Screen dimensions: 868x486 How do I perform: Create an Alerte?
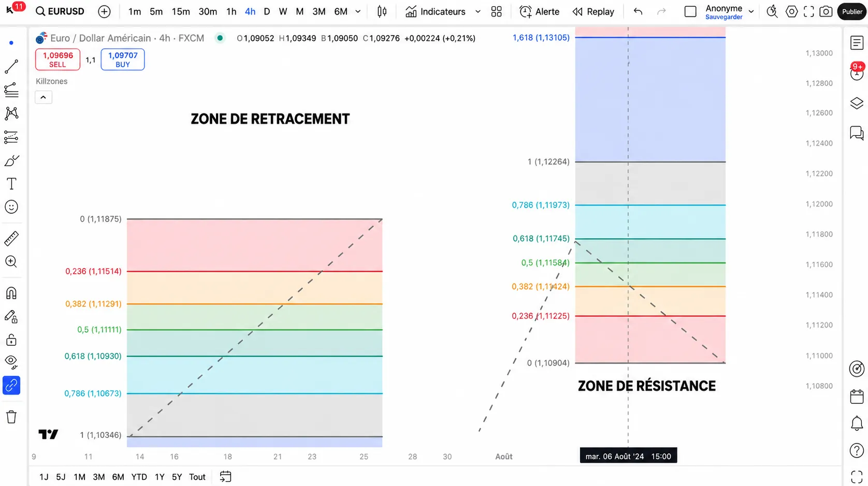click(x=539, y=11)
